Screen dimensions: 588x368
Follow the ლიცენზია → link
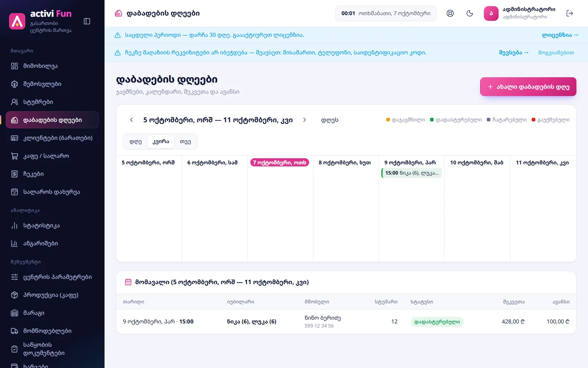560,35
